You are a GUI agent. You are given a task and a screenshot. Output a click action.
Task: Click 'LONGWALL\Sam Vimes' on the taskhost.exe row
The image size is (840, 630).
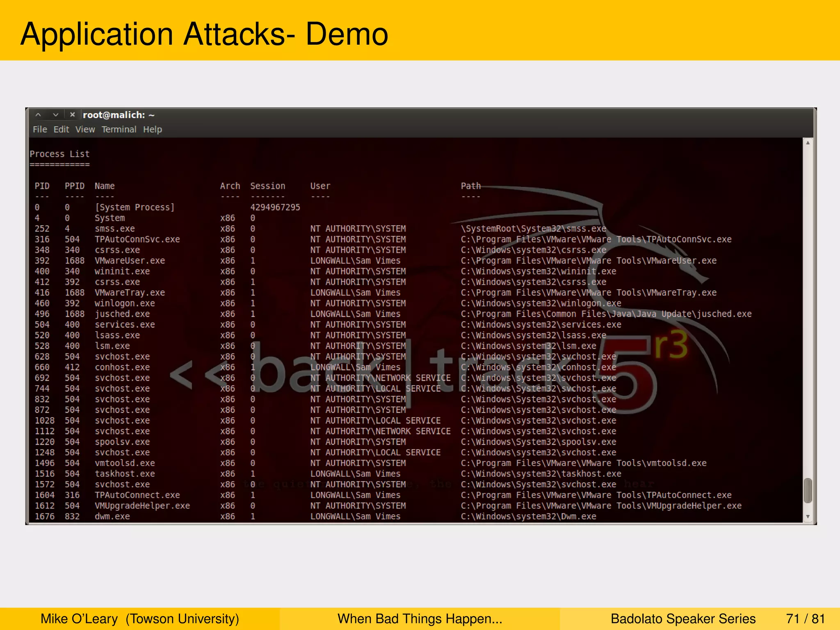355,474
